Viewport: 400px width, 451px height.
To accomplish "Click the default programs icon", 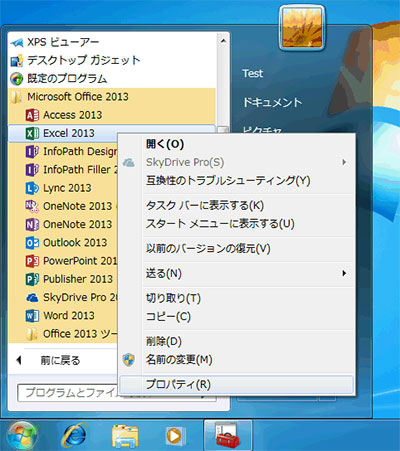I will 17,79.
